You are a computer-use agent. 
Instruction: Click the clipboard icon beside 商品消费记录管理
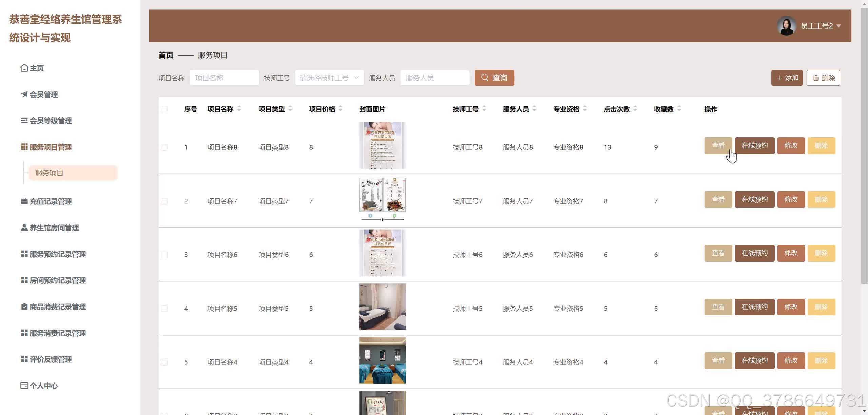tap(24, 307)
